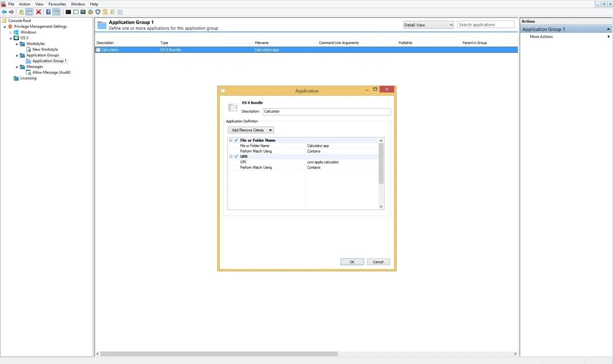The height and width of the screenshot is (364, 613).
Task: Click the criteria list vertical scrollbar thumb
Action: click(381, 163)
